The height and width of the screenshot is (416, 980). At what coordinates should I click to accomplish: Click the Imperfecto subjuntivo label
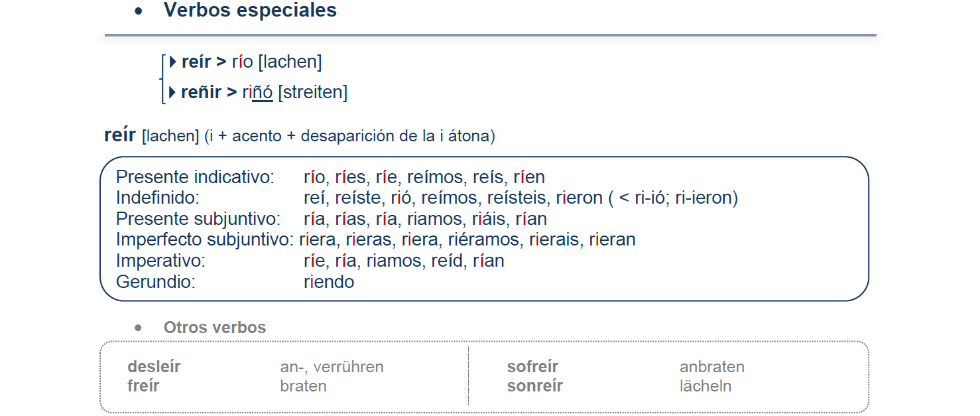(x=205, y=240)
